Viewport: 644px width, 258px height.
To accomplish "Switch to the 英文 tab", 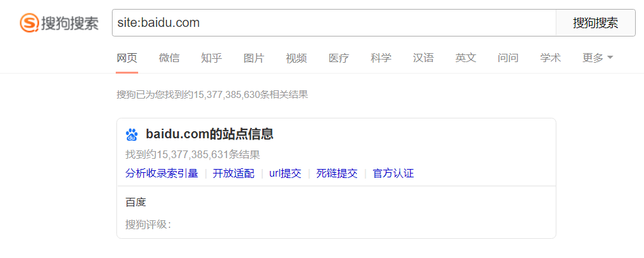I will point(466,58).
